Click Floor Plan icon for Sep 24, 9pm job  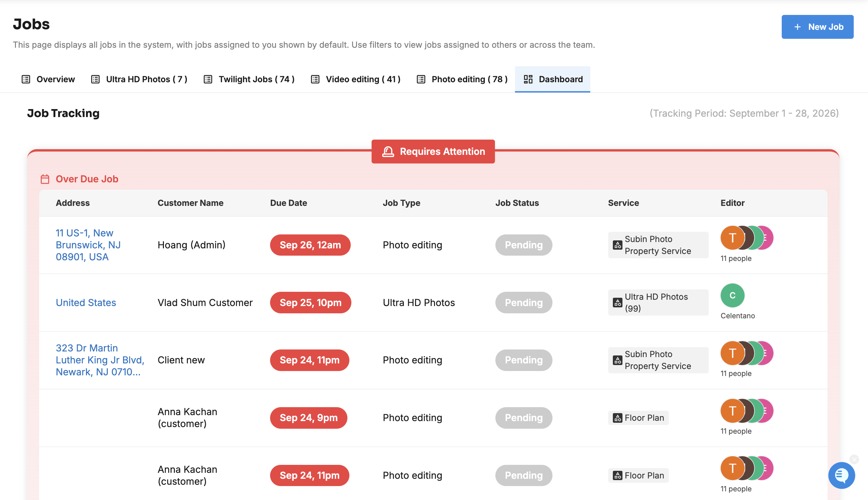(x=617, y=418)
